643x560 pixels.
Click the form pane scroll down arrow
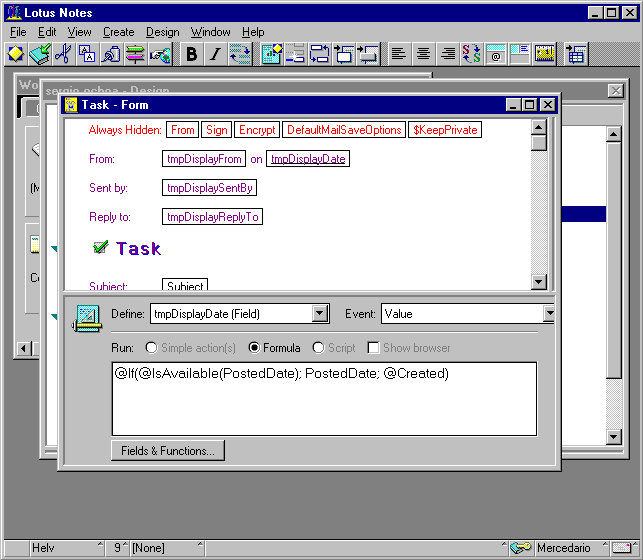coord(538,282)
